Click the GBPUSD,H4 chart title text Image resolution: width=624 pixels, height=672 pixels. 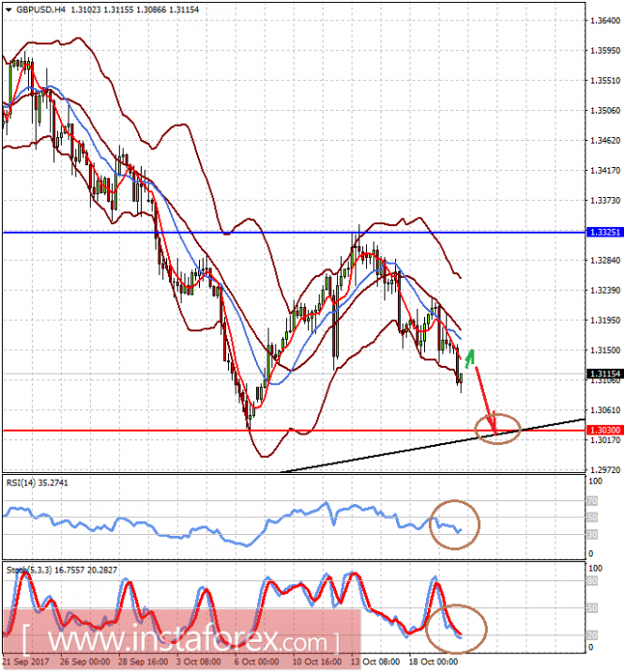(x=40, y=9)
